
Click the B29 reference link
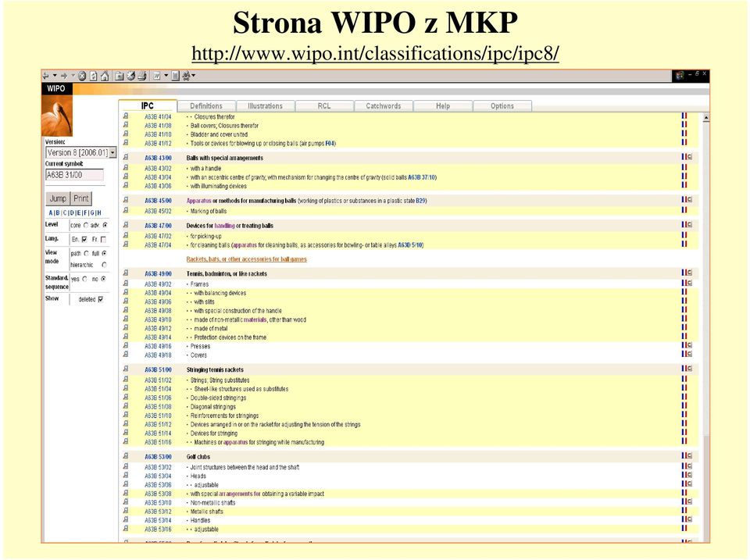(420, 201)
